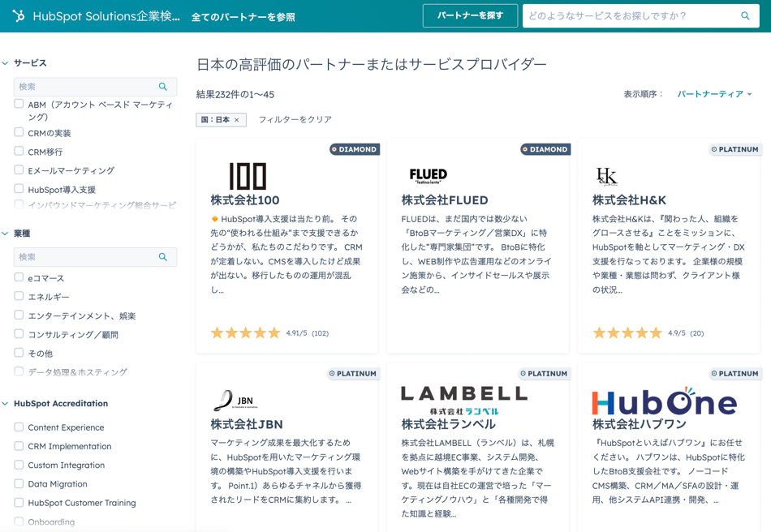Check the CRM Implementation checkbox
Screen dimensions: 771x532
click(x=19, y=445)
